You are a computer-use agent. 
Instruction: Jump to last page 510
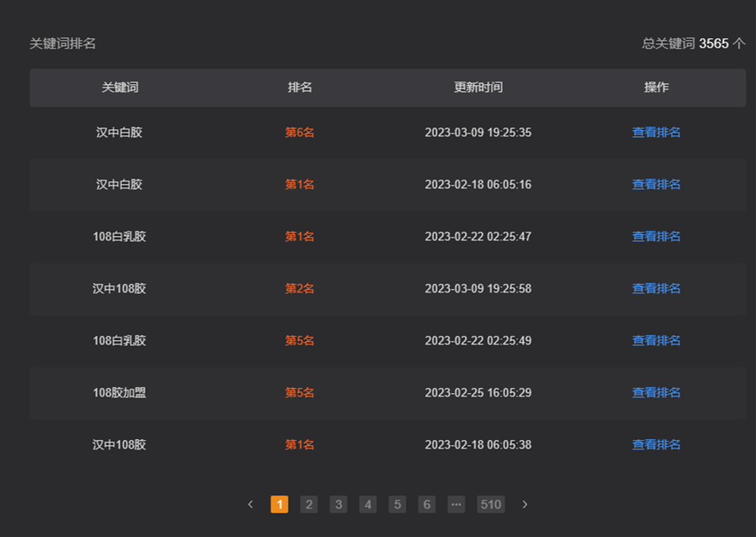tap(491, 504)
